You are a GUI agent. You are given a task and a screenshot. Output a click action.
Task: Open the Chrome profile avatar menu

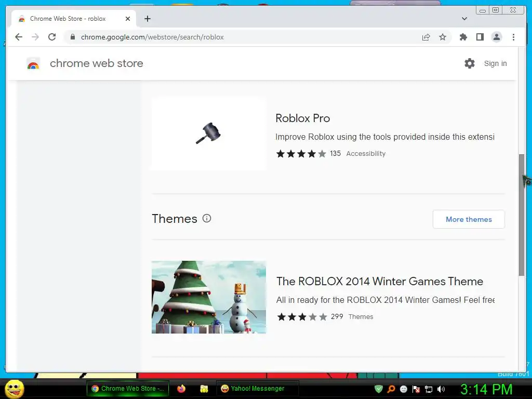pyautogui.click(x=496, y=37)
